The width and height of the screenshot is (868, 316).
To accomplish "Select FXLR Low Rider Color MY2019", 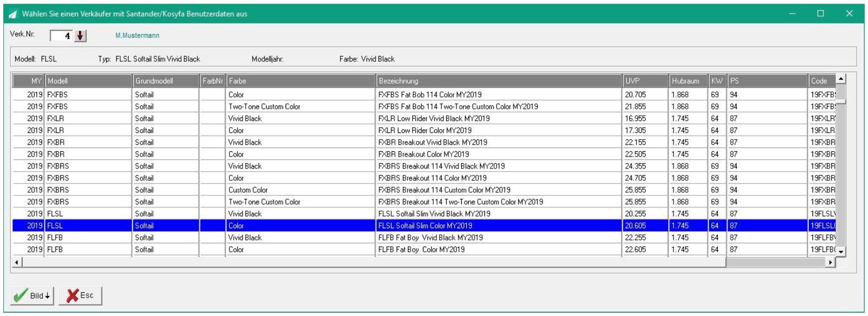I will tap(425, 130).
